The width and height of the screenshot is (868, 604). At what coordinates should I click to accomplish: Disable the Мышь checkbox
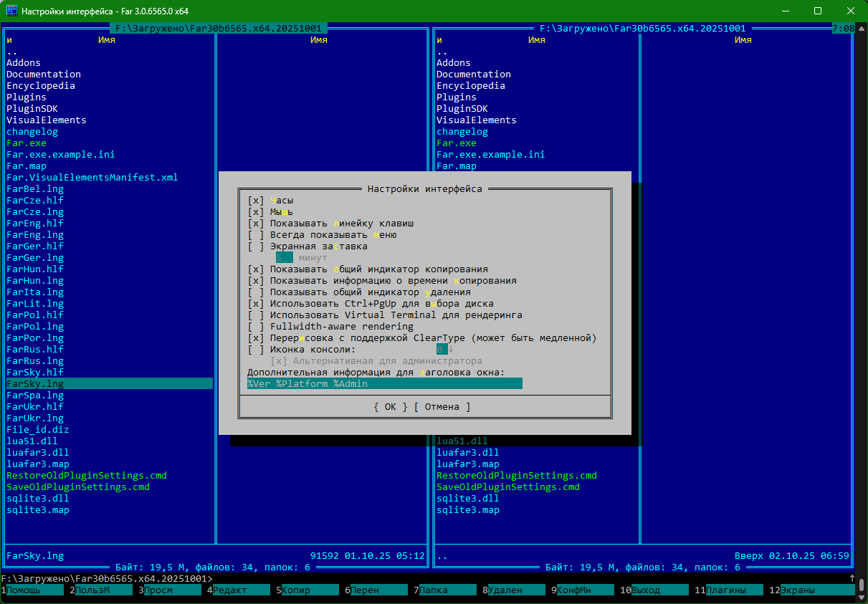pyautogui.click(x=257, y=212)
